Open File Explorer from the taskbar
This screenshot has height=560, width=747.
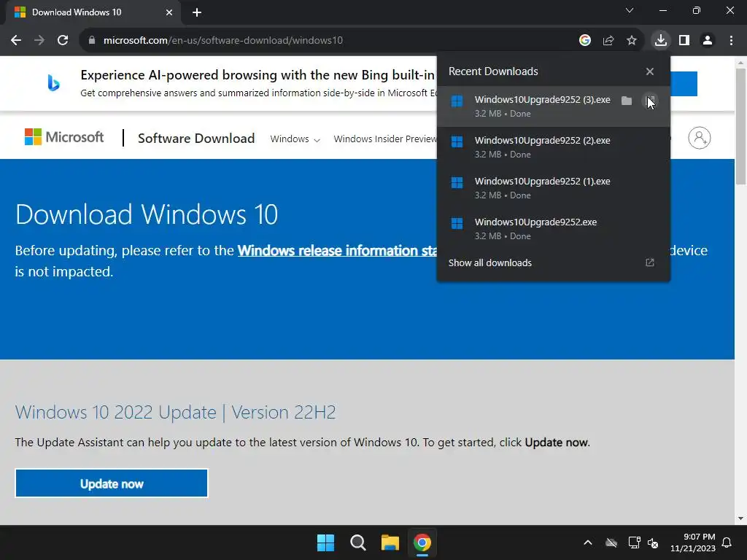coord(390,542)
